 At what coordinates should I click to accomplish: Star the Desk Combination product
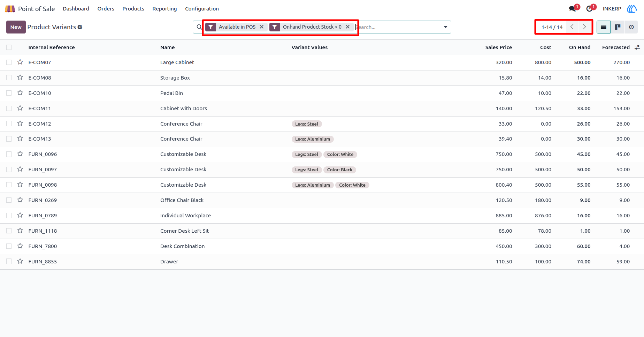point(20,246)
